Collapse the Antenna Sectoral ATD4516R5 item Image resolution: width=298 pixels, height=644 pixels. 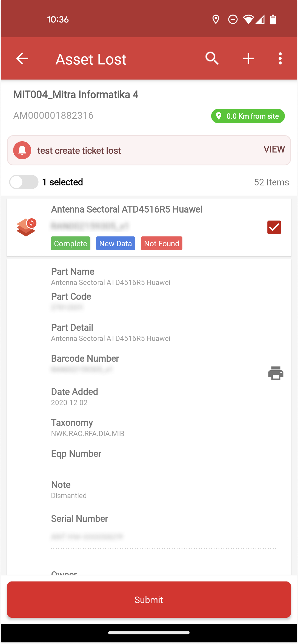click(x=149, y=227)
